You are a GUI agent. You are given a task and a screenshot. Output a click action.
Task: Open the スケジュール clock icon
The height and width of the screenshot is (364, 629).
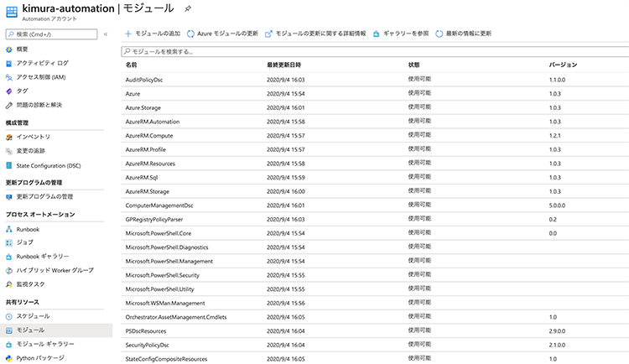point(10,316)
